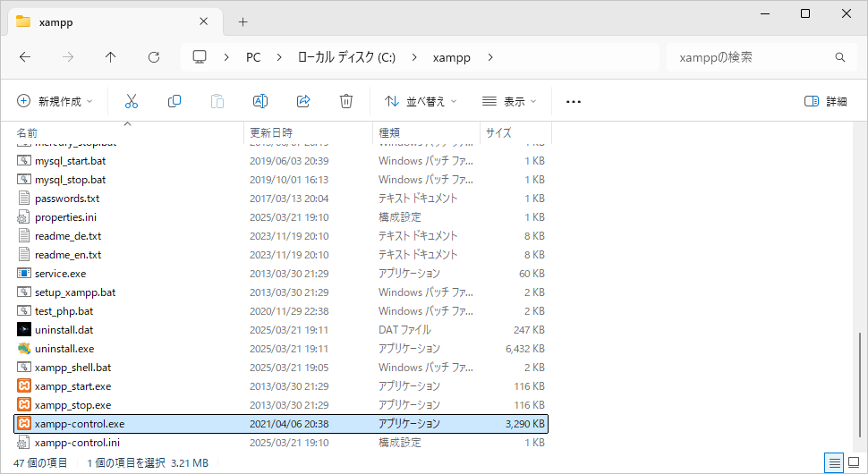Click the Delete trash icon
Image resolution: width=868 pixels, height=474 pixels.
tap(346, 101)
